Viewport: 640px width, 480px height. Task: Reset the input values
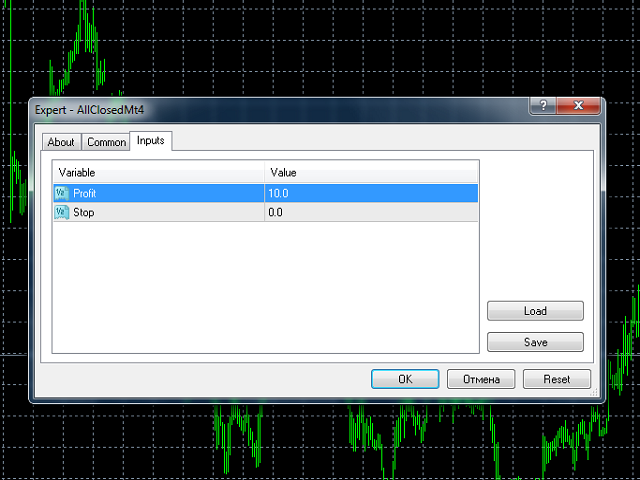(x=557, y=379)
